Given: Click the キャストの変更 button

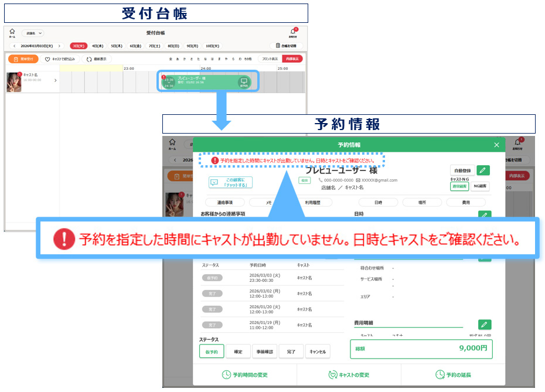Looking at the screenshot, I should pyautogui.click(x=349, y=374).
